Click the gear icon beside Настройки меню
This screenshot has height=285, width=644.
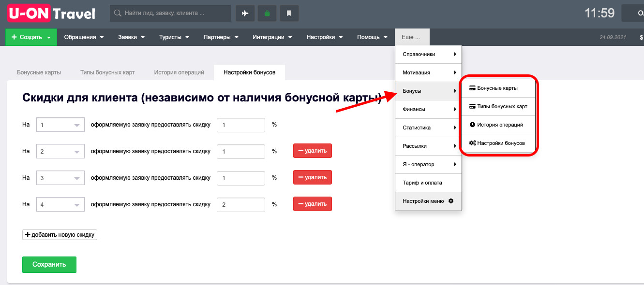point(451,201)
